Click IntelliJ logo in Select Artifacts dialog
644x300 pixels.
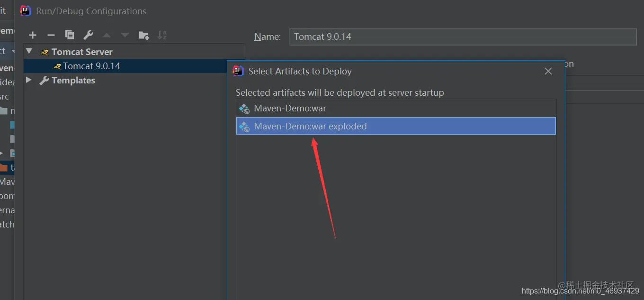238,71
